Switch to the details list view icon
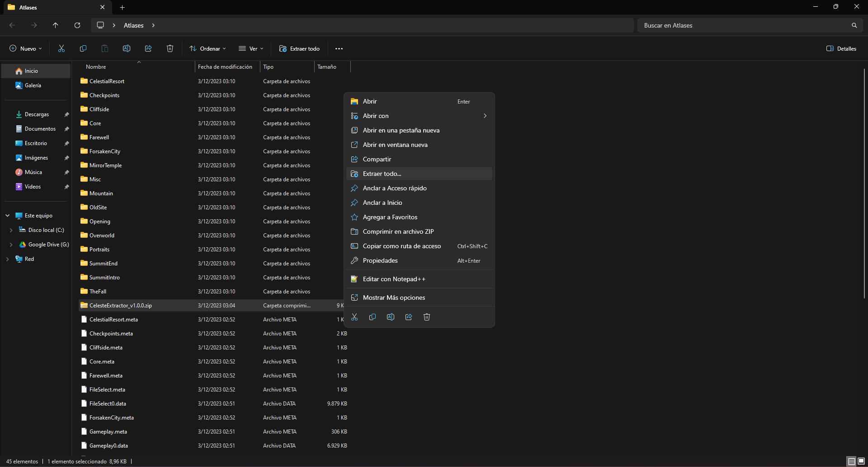Image resolution: width=868 pixels, height=467 pixels. [851, 461]
